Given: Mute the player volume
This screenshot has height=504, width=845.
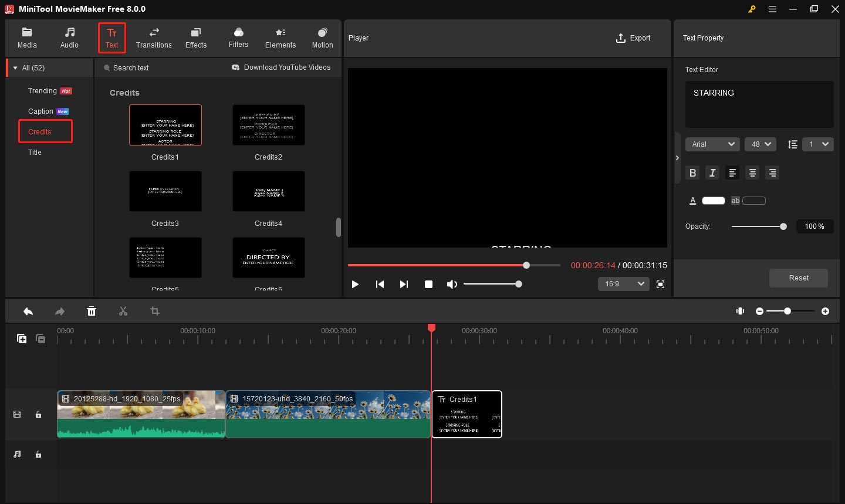Looking at the screenshot, I should click(451, 285).
